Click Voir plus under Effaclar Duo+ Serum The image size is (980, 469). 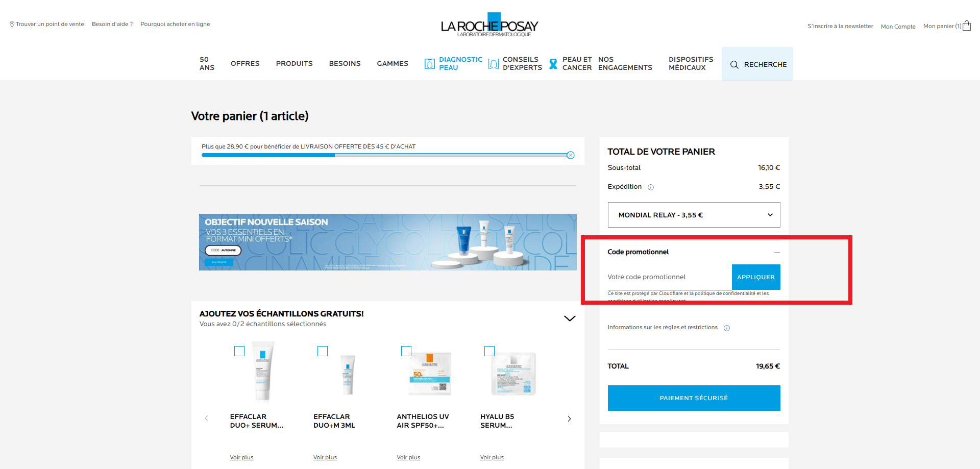(241, 457)
